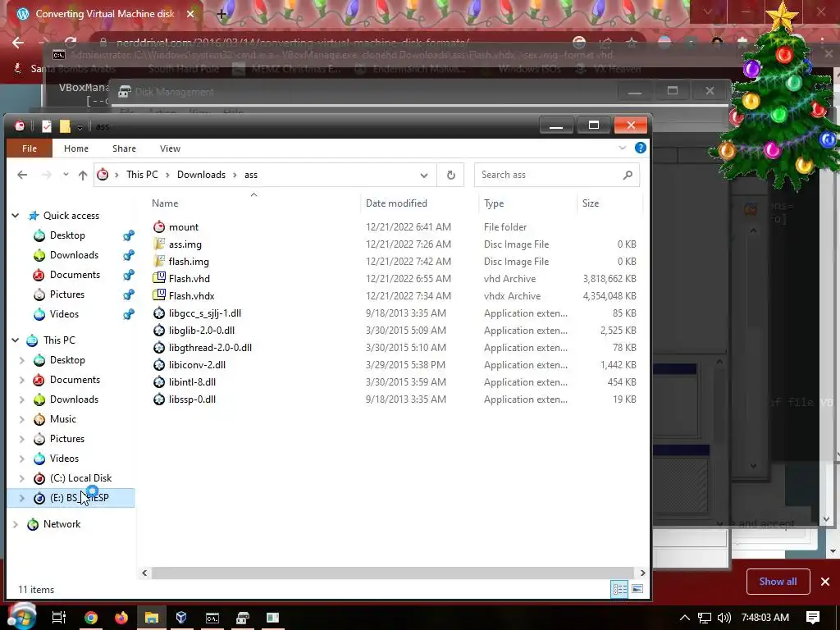
Task: Select the Flash.vhd archive icon
Action: pyautogui.click(x=159, y=279)
